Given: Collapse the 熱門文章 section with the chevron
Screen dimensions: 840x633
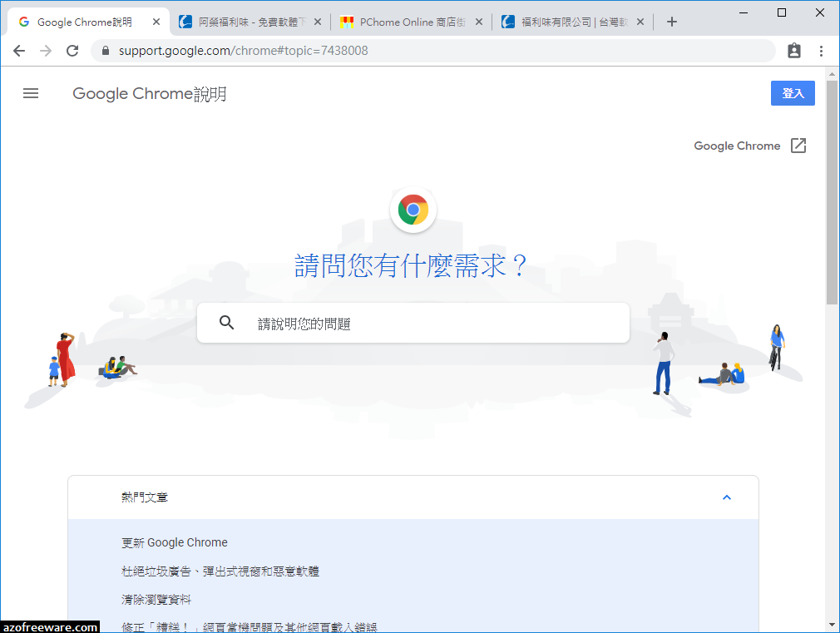Looking at the screenshot, I should [x=727, y=497].
